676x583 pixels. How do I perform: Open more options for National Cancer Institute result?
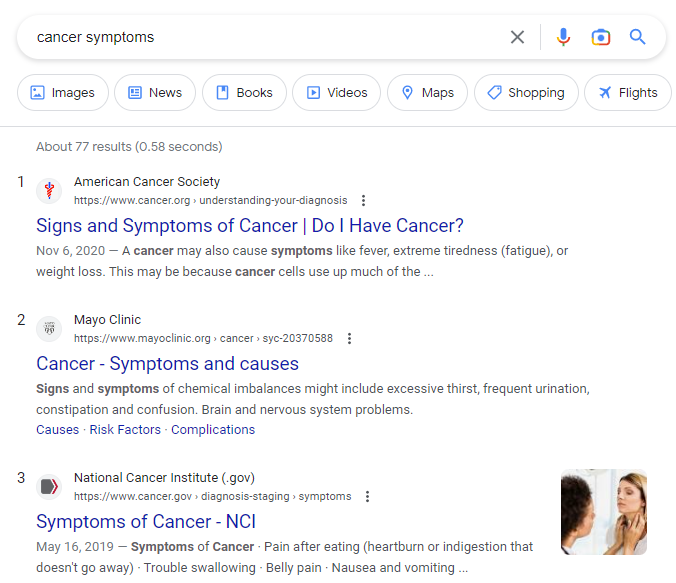pos(367,497)
